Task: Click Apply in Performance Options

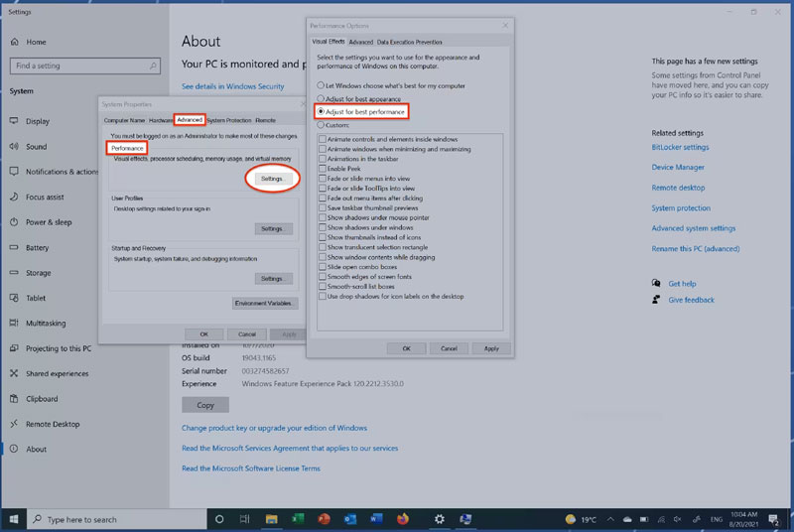Action: click(491, 348)
